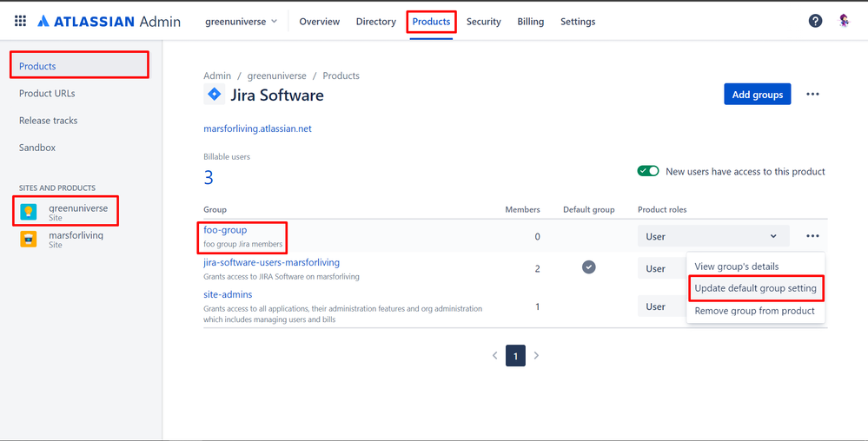Select the marsforliving site icon
Viewport: 868px width, 441px height.
click(x=28, y=239)
